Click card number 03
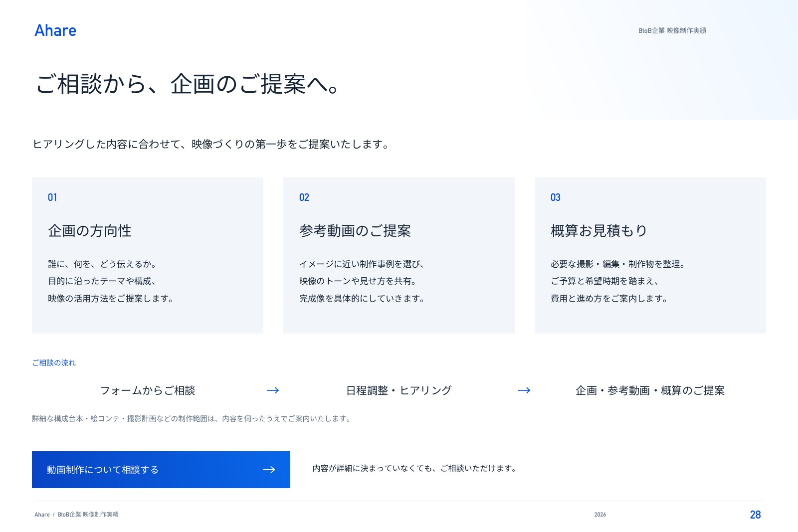Viewport: 798px width, 532px height. click(556, 197)
